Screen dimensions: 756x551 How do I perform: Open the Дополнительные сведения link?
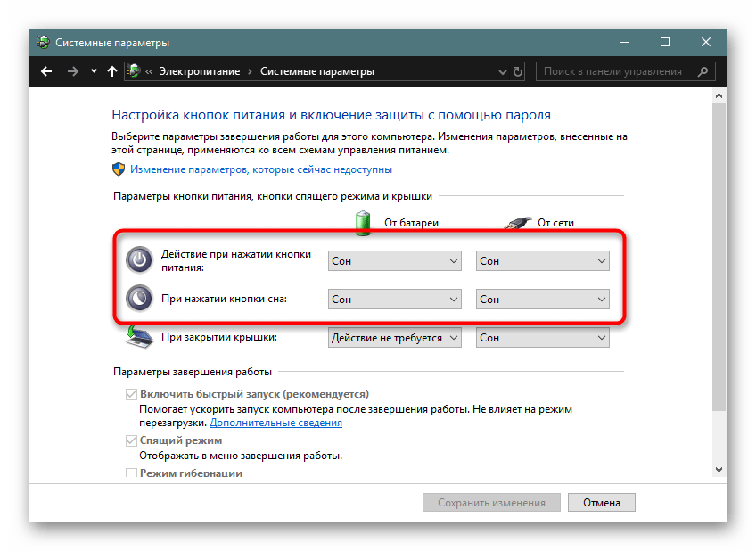click(276, 423)
